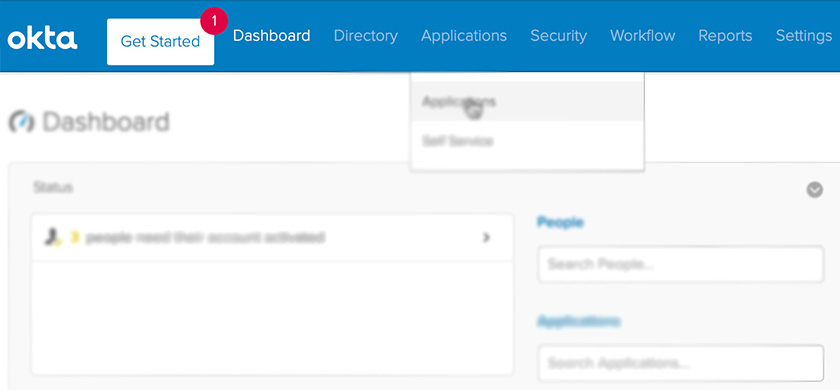
Task: Open the Security menu
Action: [558, 36]
